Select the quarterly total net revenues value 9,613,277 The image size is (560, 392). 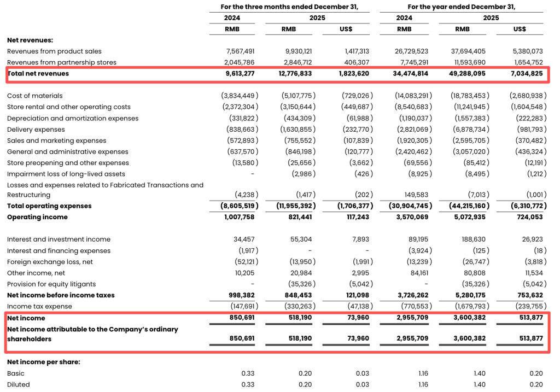click(240, 73)
